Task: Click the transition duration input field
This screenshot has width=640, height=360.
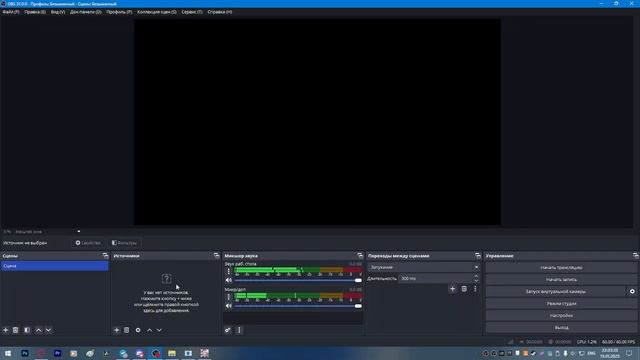Action: coord(436,278)
